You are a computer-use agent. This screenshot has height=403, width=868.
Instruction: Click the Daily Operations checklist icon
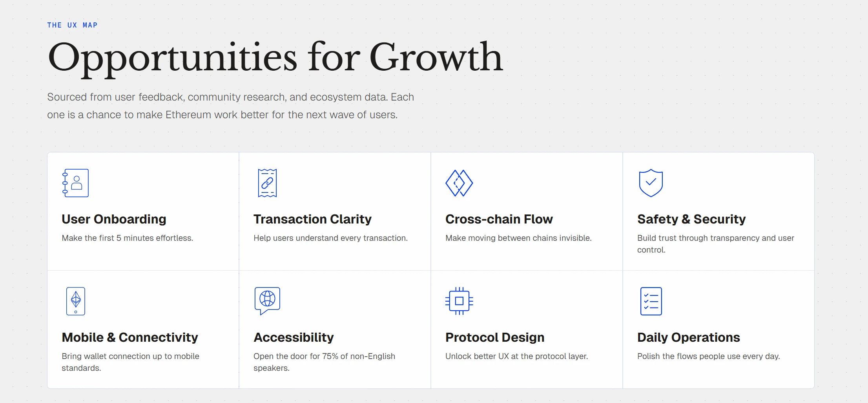point(651,301)
